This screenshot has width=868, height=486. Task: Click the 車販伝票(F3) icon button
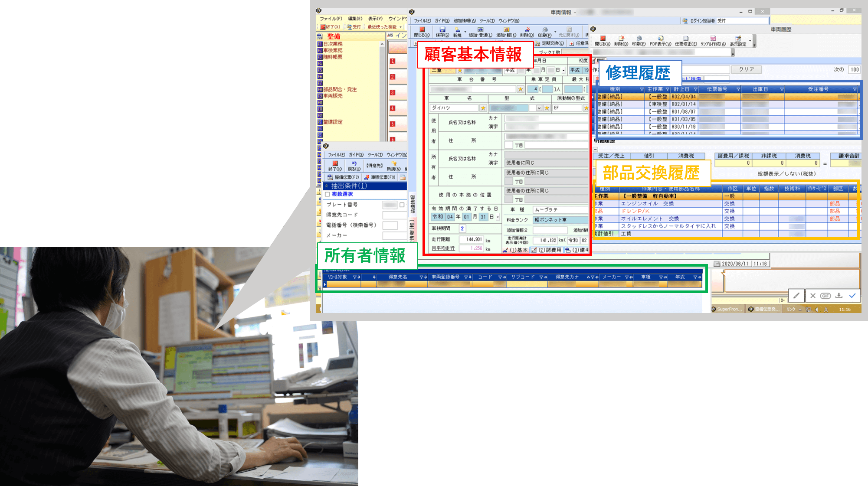click(x=380, y=177)
